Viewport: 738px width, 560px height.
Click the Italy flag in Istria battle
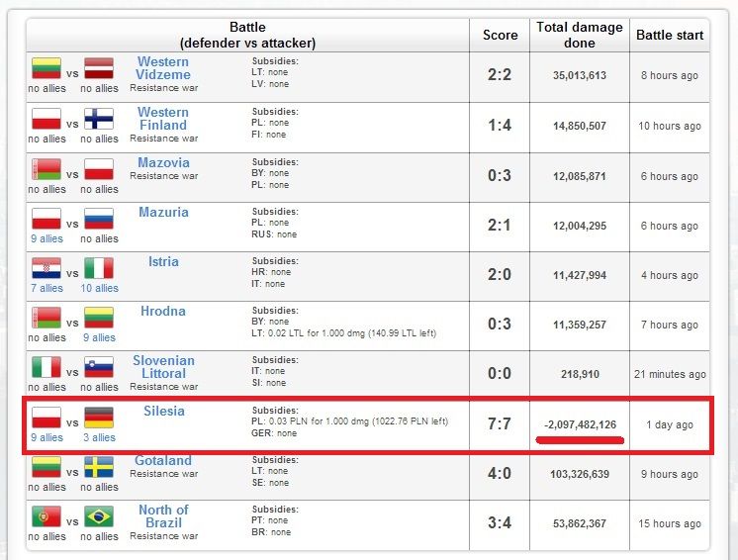[x=99, y=268]
